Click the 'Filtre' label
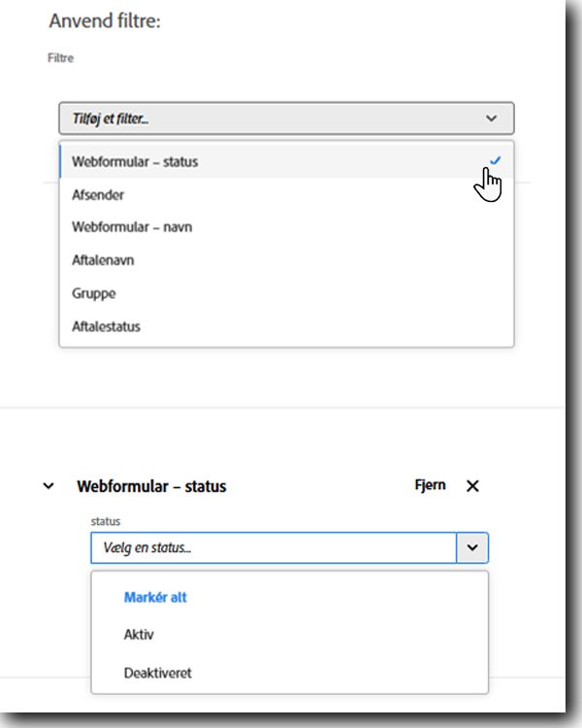The height and width of the screenshot is (728, 582). tap(61, 58)
